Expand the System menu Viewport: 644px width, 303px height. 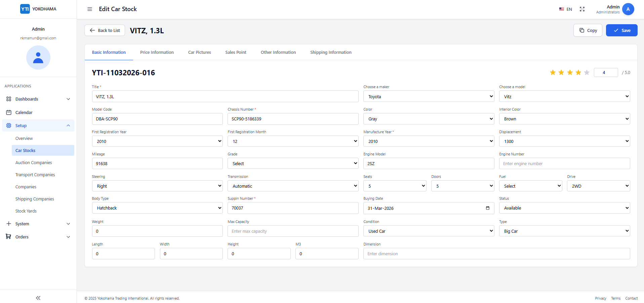(x=68, y=224)
